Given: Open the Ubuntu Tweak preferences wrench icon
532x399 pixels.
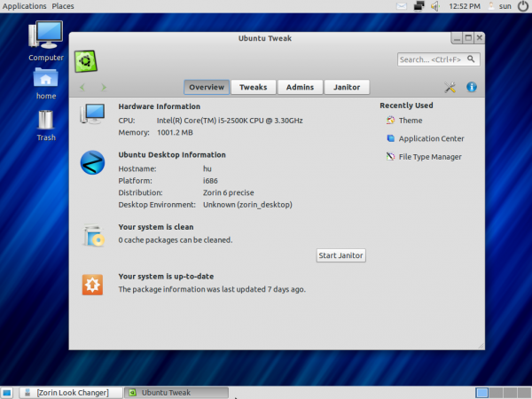Looking at the screenshot, I should click(x=450, y=88).
